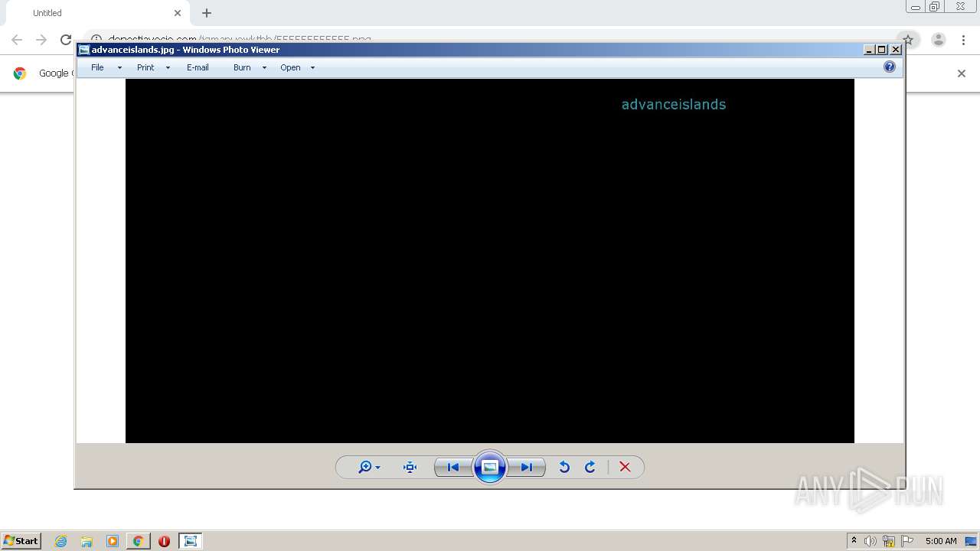Choose E-mail in Photo Viewer toolbar
The height and width of the screenshot is (551, 980).
pos(198,67)
